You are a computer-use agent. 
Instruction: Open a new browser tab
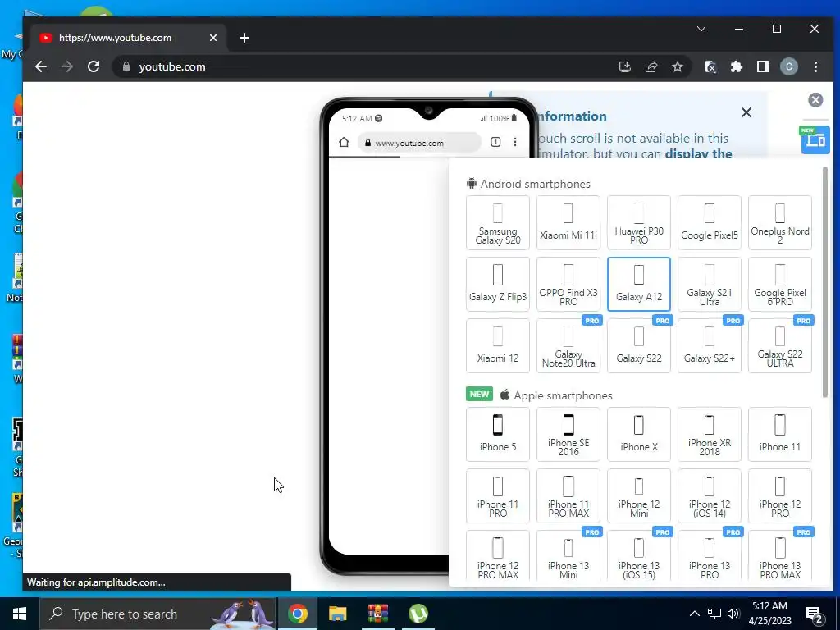(x=244, y=38)
